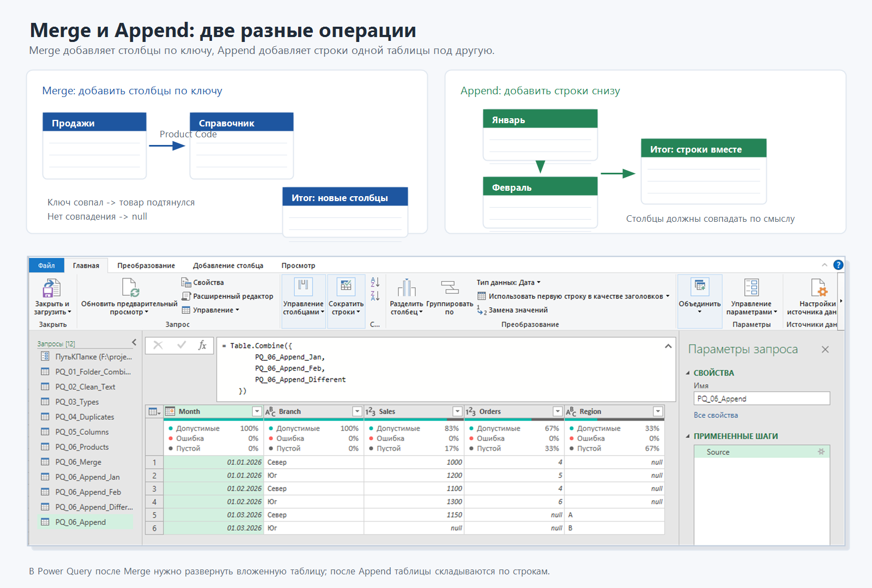Collapse the СВОЙСТВА section
Image resolution: width=872 pixels, height=588 pixels.
[x=688, y=373]
